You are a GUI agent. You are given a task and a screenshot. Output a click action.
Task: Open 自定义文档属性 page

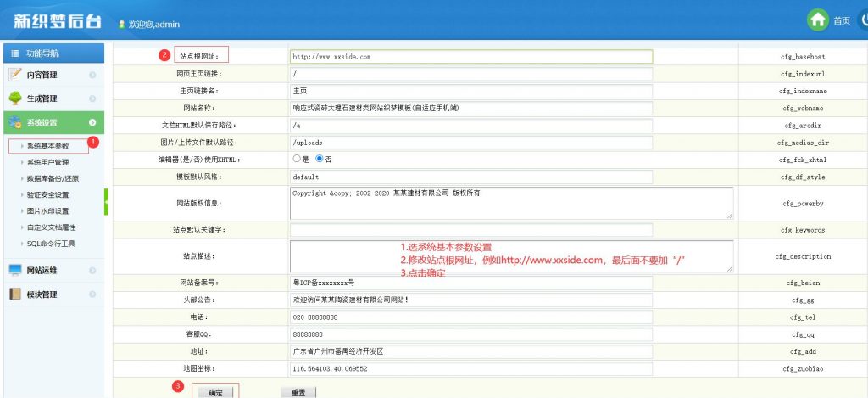51,227
